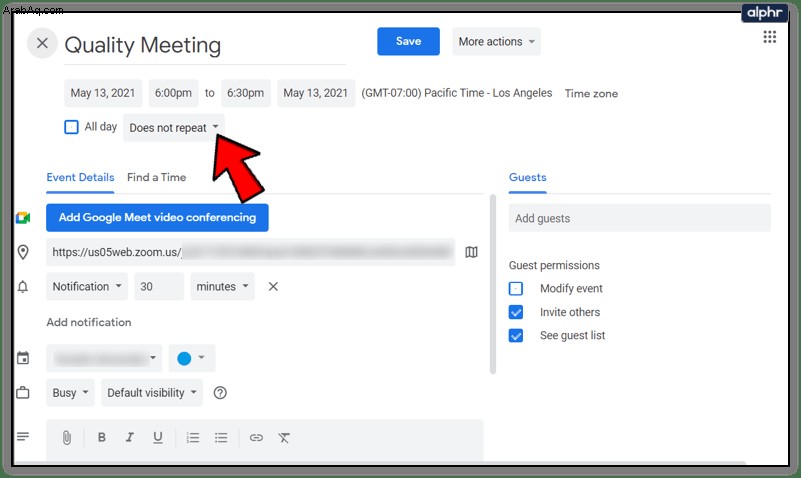Uncheck the Invite others permission
This screenshot has height=478, width=801.
516,312
